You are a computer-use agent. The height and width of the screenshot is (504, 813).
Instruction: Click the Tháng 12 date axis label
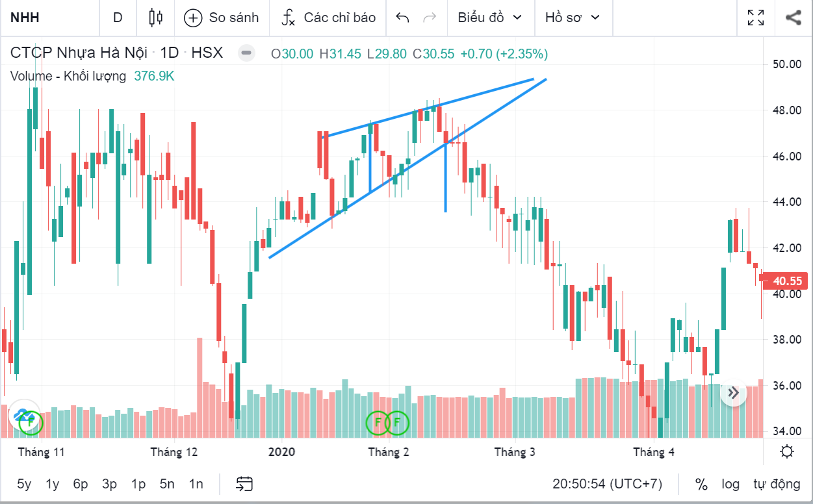(174, 452)
